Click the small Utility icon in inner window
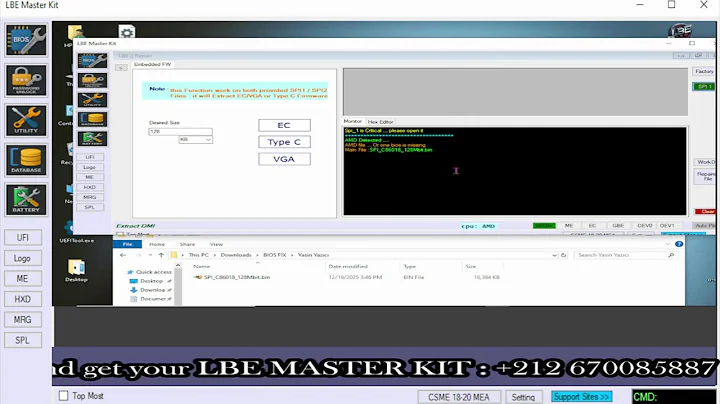The width and height of the screenshot is (720, 404). [92, 100]
